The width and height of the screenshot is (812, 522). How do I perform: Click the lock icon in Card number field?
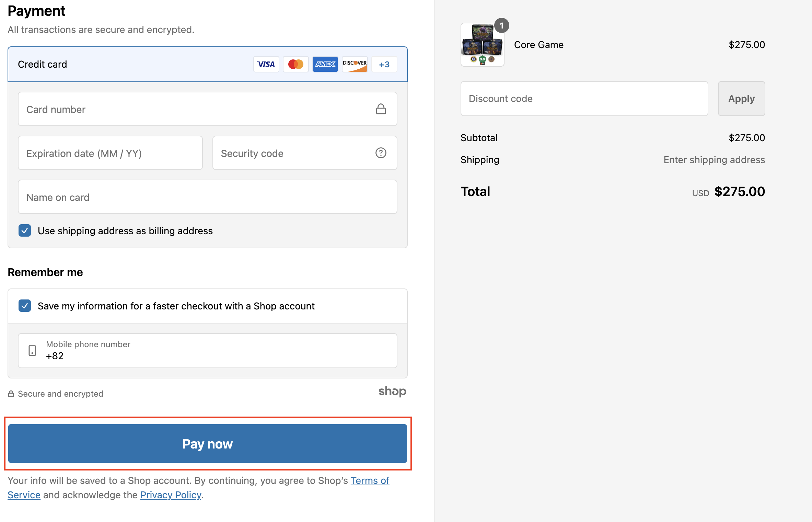(381, 109)
